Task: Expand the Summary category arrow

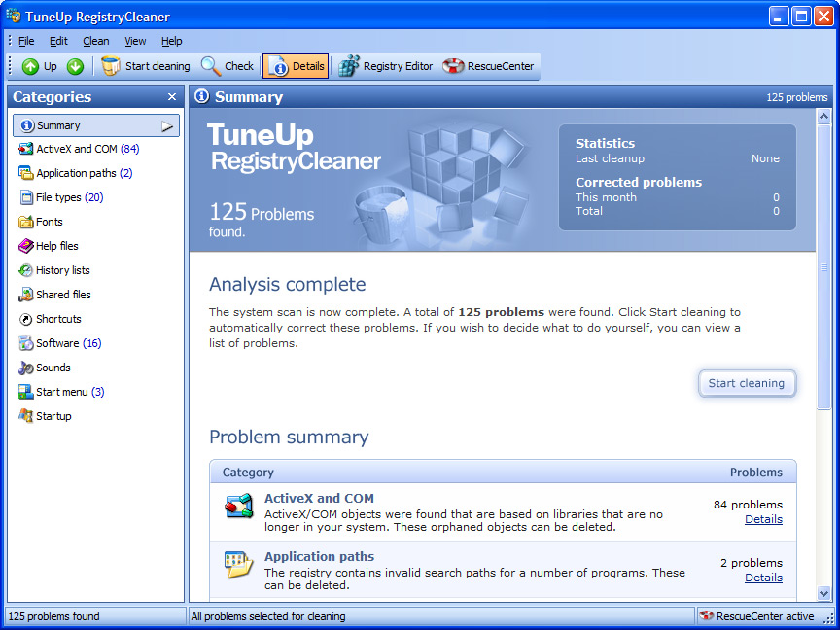Action: 167,125
